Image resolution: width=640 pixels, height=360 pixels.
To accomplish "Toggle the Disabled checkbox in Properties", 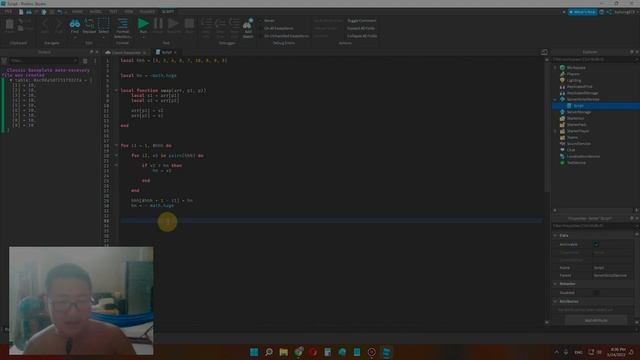I will tap(596, 292).
